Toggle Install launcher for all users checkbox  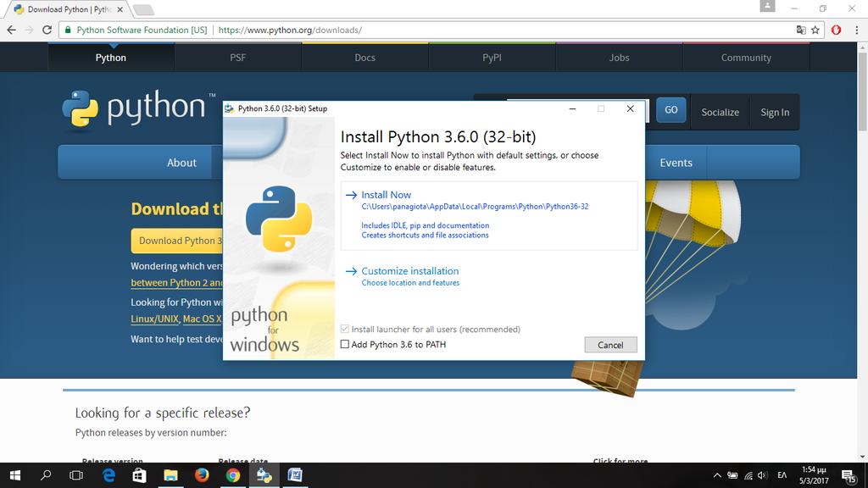[x=345, y=330]
